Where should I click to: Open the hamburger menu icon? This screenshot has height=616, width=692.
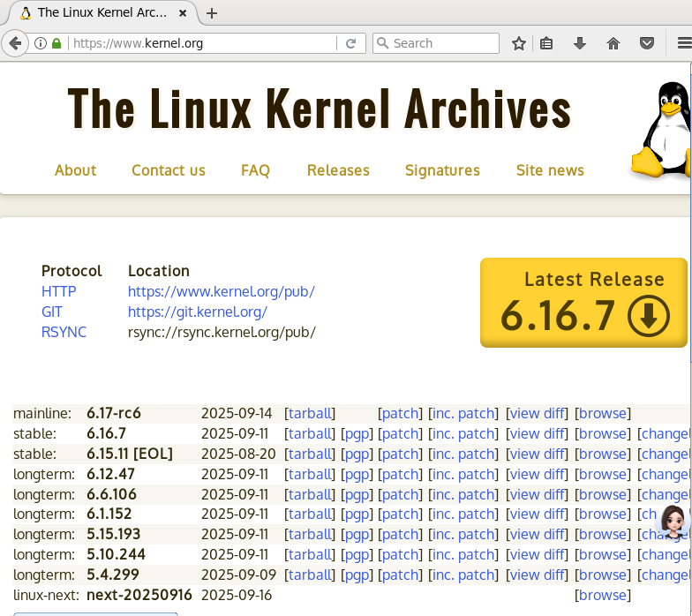coord(684,43)
